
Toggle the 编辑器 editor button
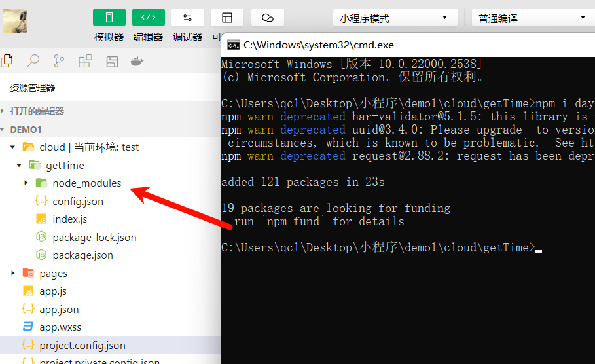pos(149,18)
